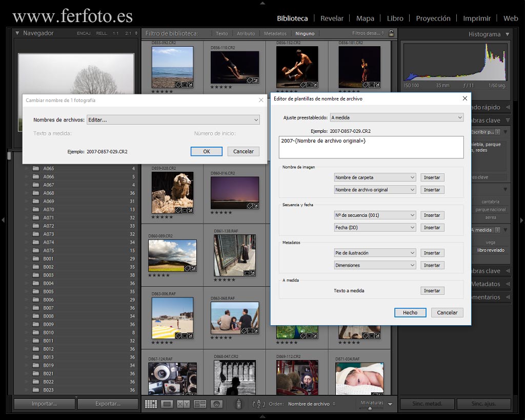Switch to Grid view in toolbar
The height and width of the screenshot is (420, 525).
tap(151, 404)
